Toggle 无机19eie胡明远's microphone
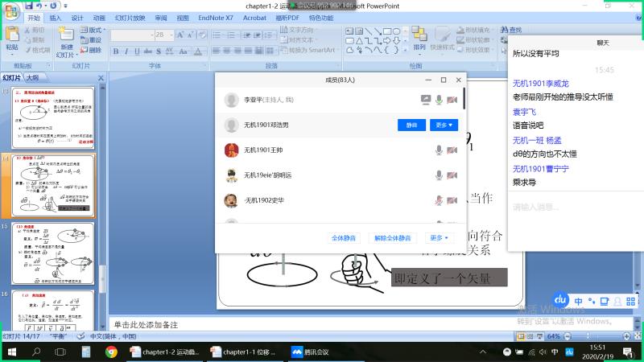This screenshot has height=362, width=644. coord(439,175)
